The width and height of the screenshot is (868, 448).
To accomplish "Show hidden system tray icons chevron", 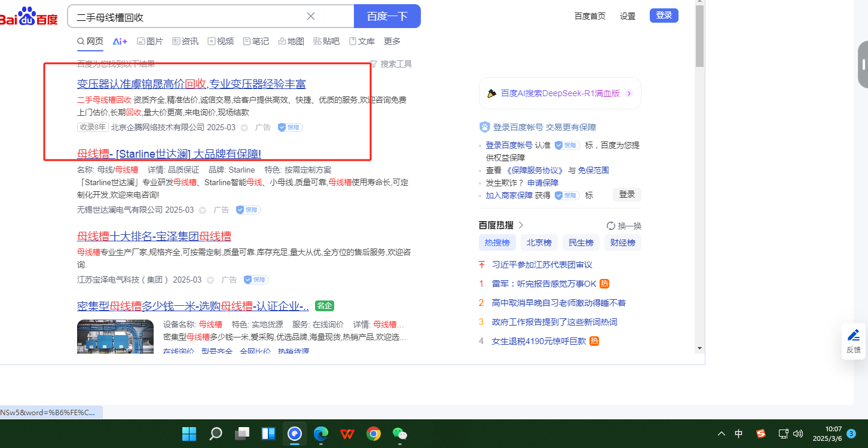I will 722,434.
